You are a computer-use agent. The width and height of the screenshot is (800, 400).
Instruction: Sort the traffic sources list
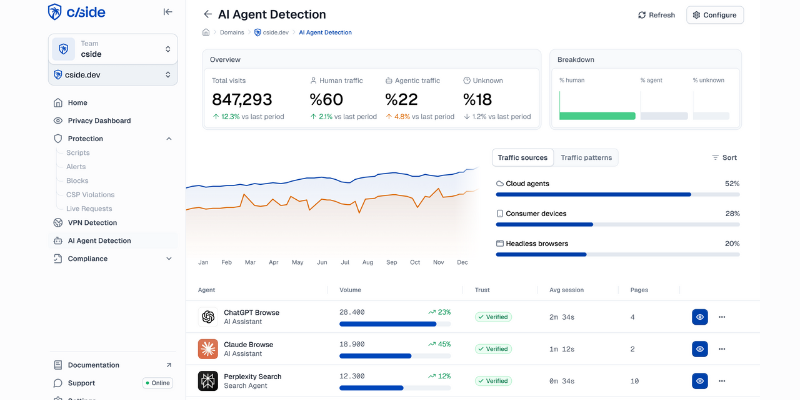click(724, 158)
